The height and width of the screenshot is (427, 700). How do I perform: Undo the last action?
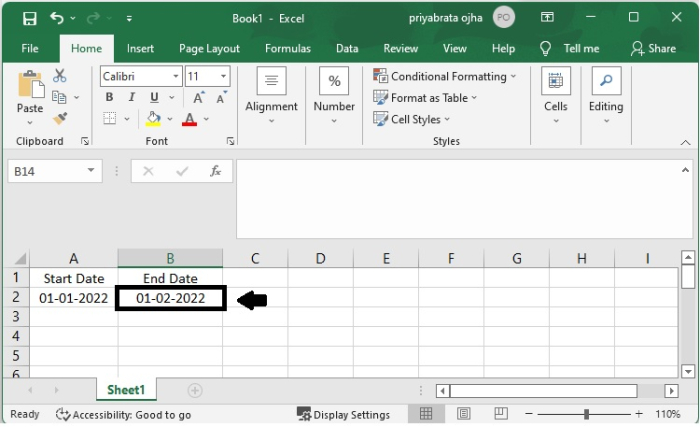coord(57,18)
